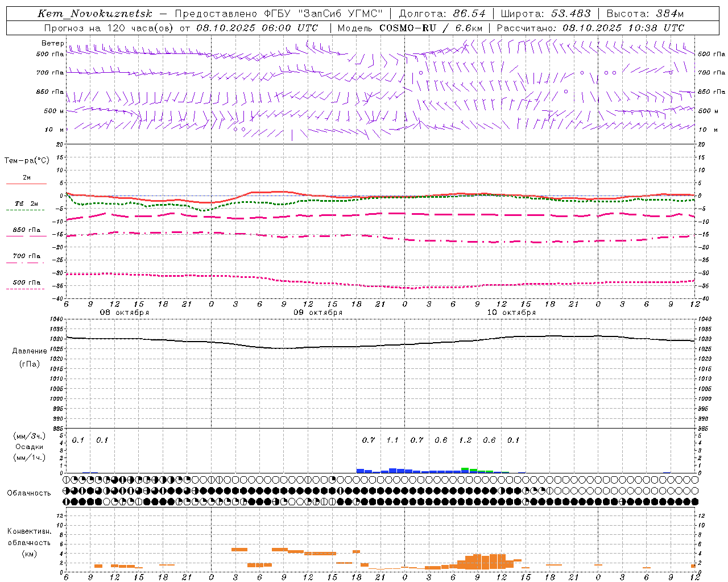This screenshot has width=728, height=582.
Task: Click the "1.1" three-hour precipitation value
Action: point(392,440)
